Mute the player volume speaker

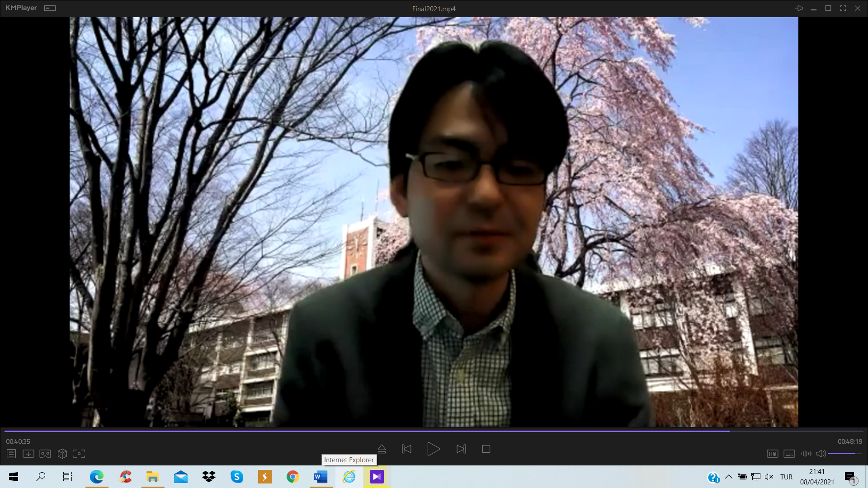(821, 454)
